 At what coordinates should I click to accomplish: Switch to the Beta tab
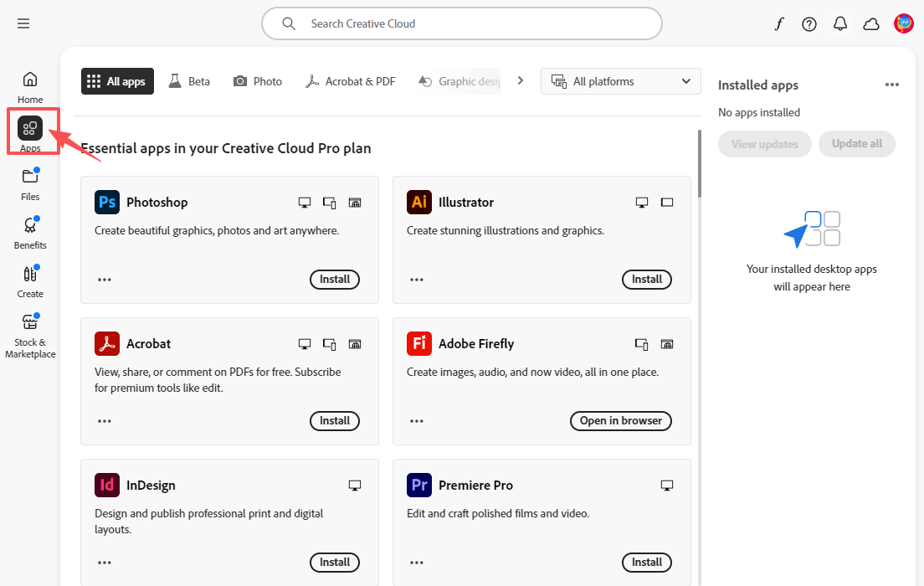(189, 81)
